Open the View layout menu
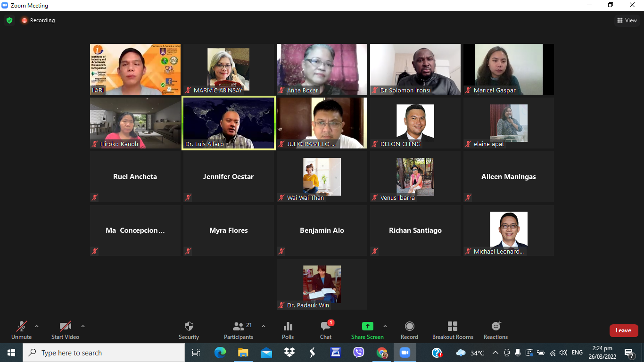The height and width of the screenshot is (362, 644). click(627, 20)
